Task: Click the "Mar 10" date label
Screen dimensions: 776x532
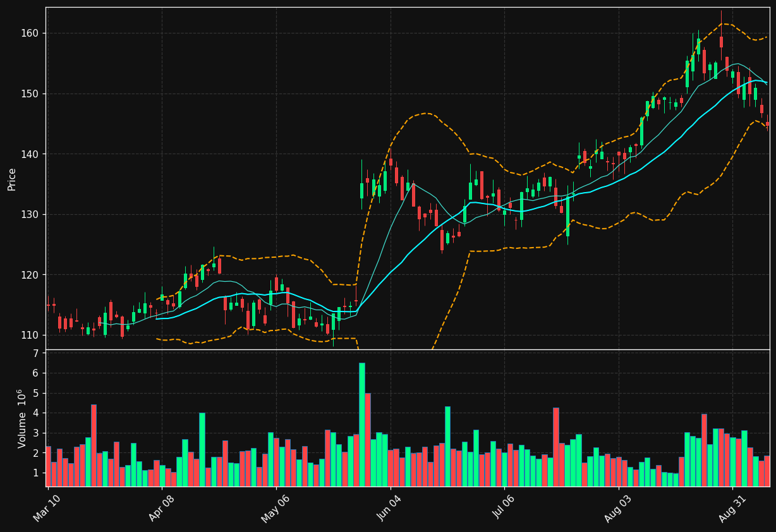Action: (x=47, y=509)
